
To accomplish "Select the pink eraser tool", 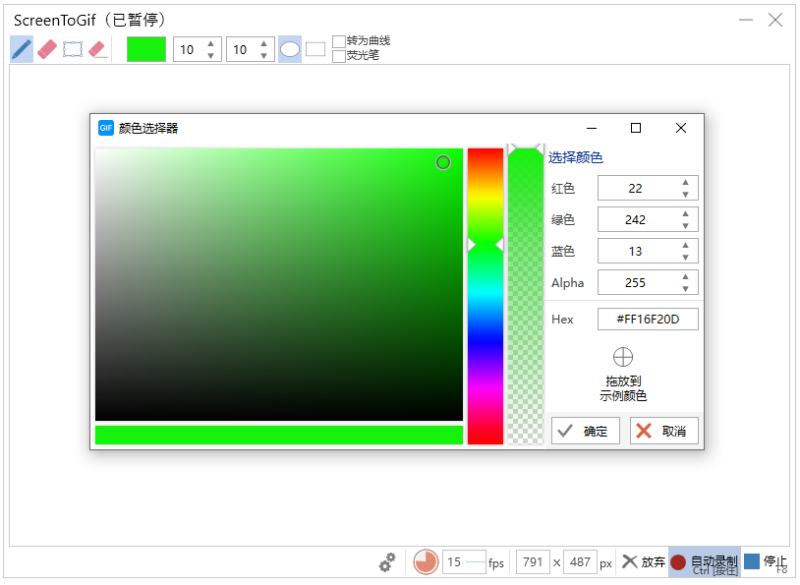I will coord(47,49).
